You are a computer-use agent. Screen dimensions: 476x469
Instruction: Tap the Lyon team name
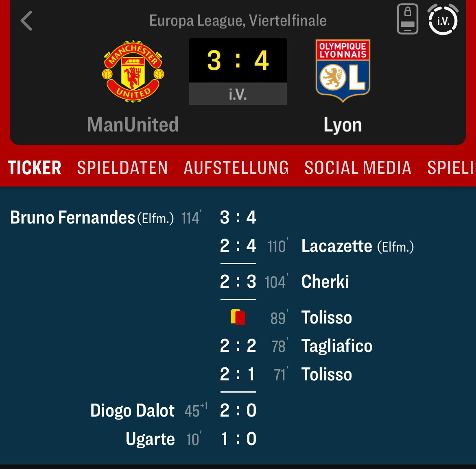(x=343, y=125)
